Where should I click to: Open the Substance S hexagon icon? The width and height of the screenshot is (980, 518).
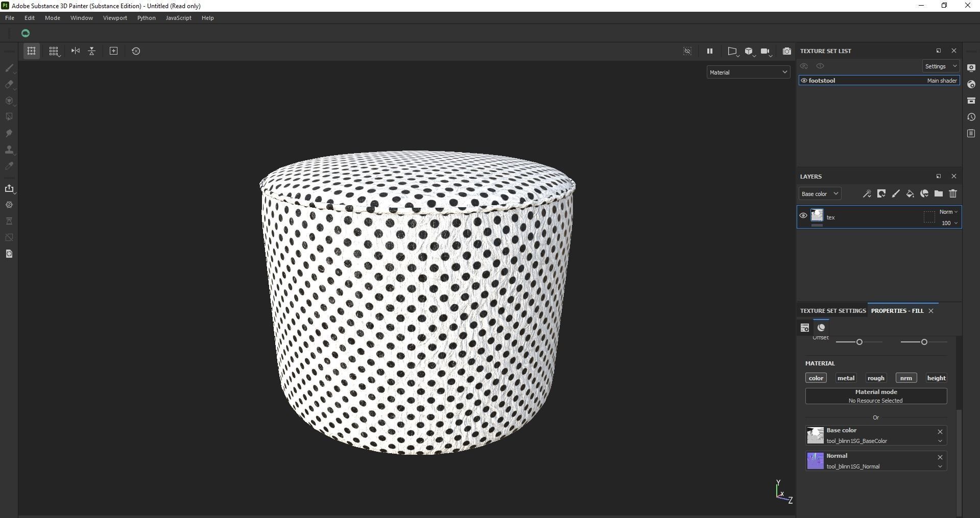(x=9, y=205)
